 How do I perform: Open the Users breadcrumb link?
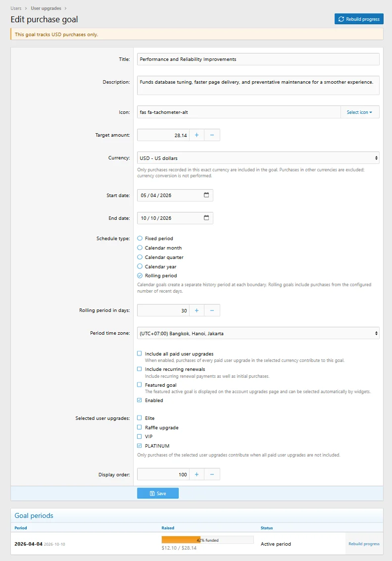click(16, 8)
